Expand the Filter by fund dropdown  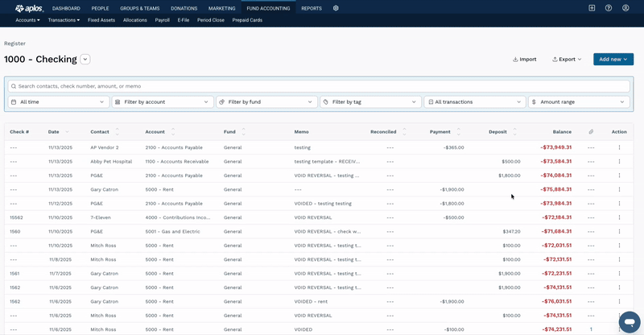266,102
